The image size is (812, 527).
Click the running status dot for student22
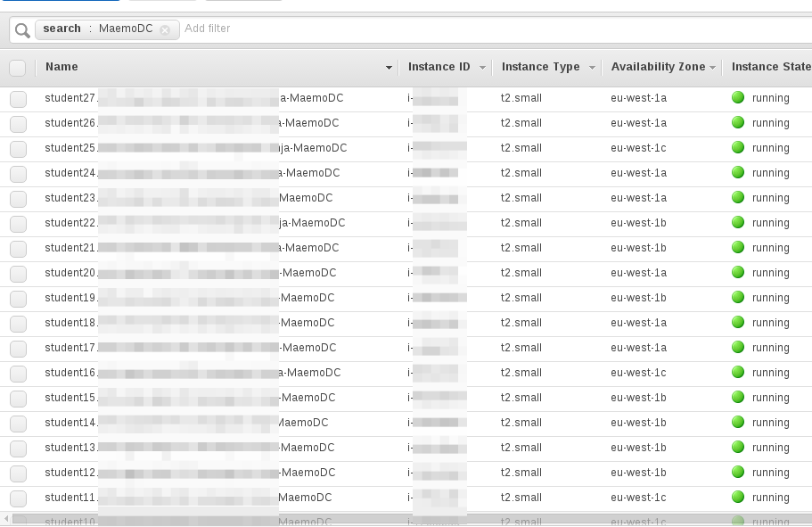coord(738,223)
